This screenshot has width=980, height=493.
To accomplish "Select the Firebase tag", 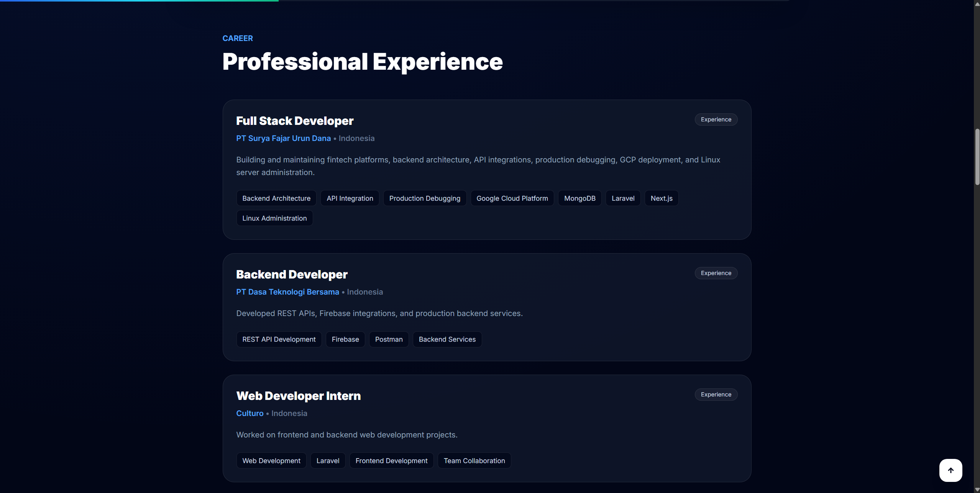I will point(345,339).
